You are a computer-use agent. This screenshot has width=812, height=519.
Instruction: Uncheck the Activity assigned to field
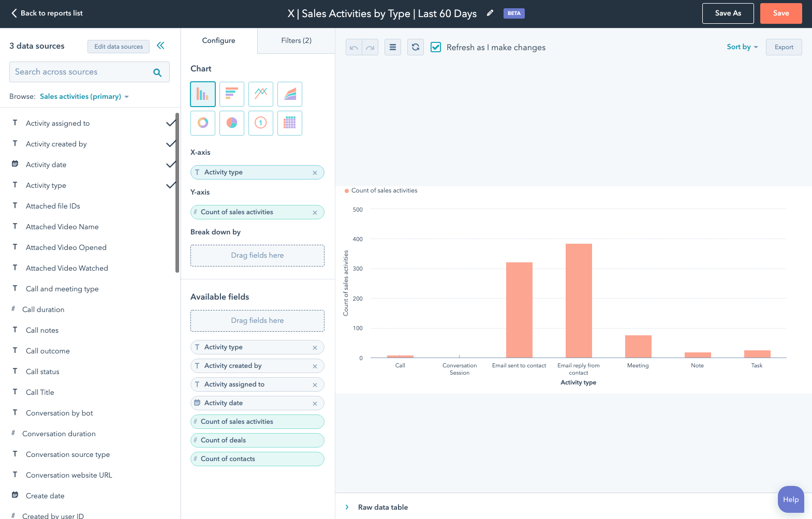(x=170, y=123)
